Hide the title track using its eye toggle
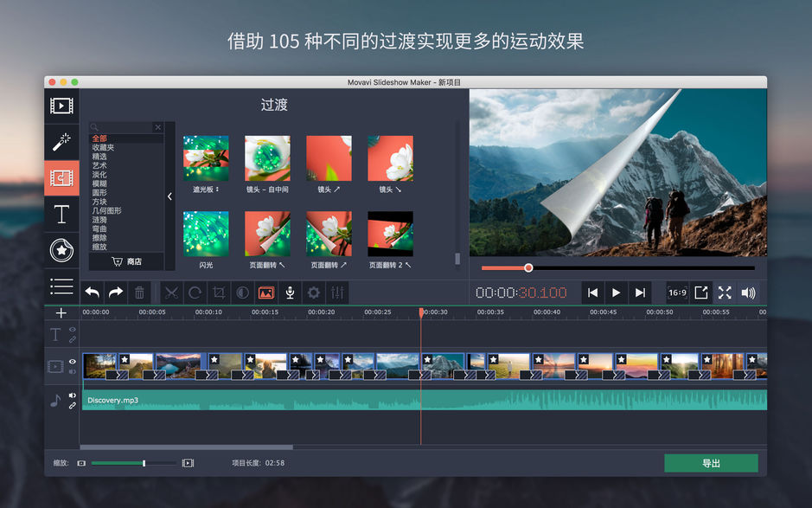The width and height of the screenshot is (812, 508). point(72,330)
